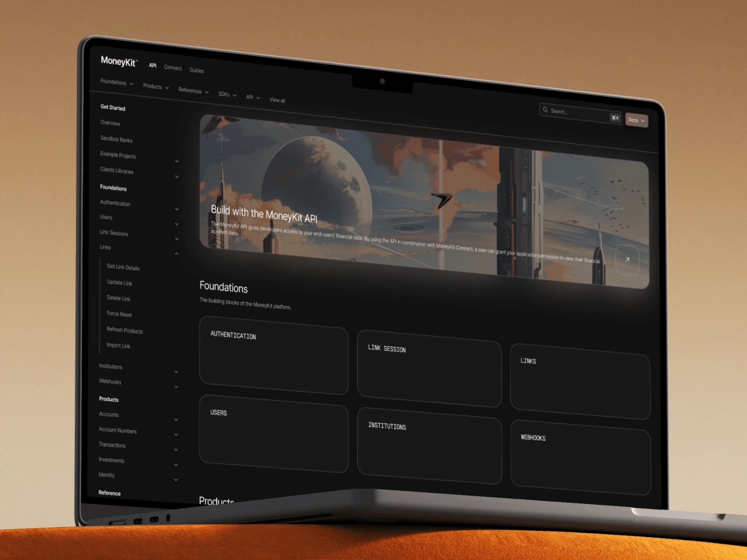Expand the Account Numbers chevron
Screen dimensions: 747x560
(176, 434)
